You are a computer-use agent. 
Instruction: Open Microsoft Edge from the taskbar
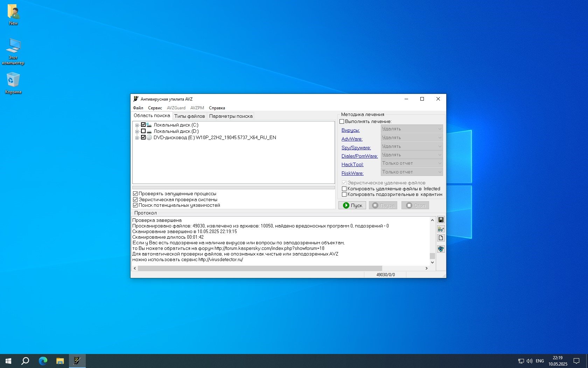pos(43,361)
